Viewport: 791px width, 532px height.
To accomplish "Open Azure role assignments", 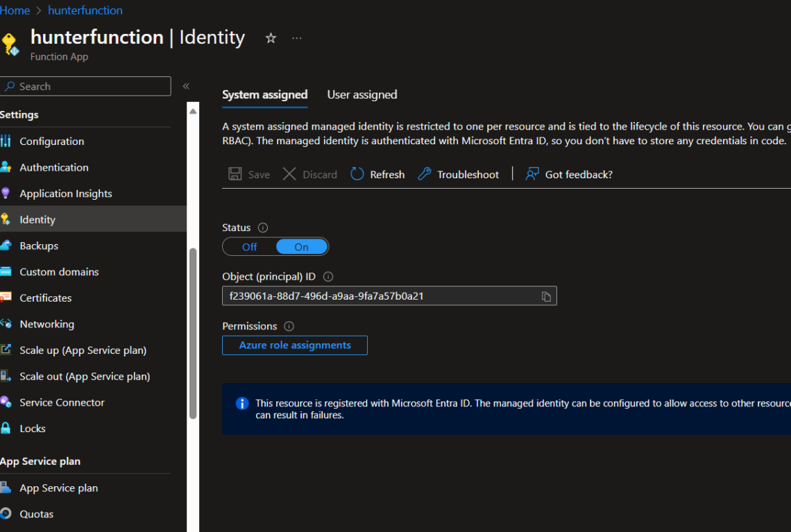I will click(x=294, y=345).
